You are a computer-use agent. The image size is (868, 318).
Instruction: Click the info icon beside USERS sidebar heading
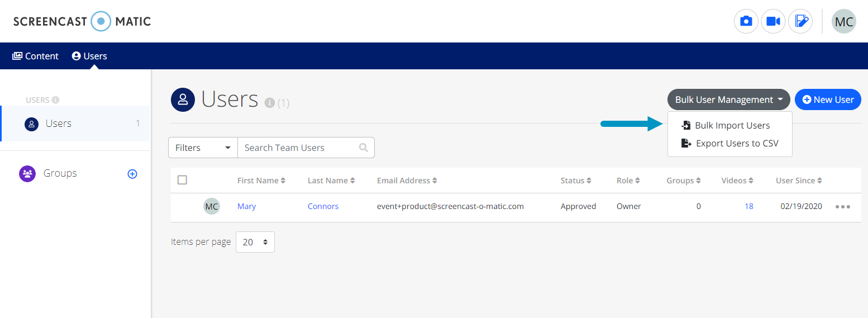point(55,100)
